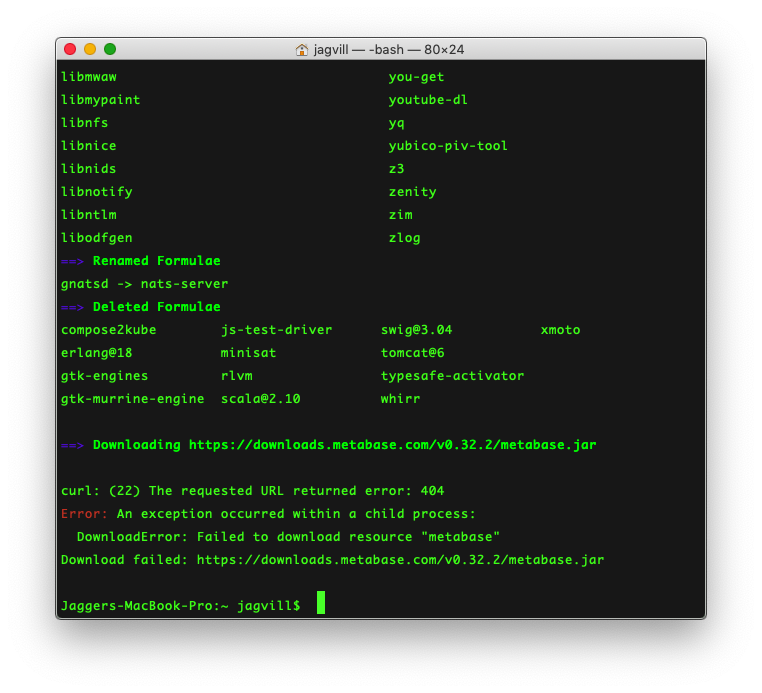Click the 'Deleted Formulae' heading
Image resolution: width=762 pixels, height=693 pixels.
[x=156, y=307]
